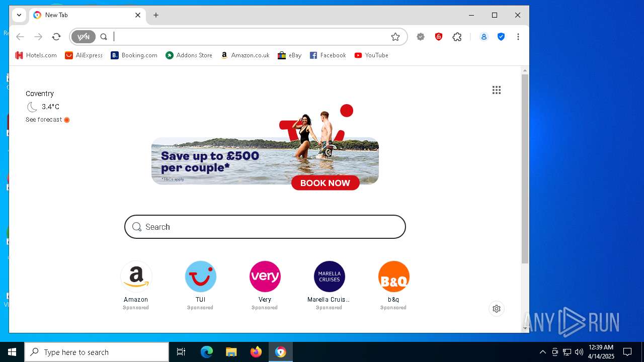644x362 pixels.
Task: Launch Firefox from the taskbar
Action: pyautogui.click(x=256, y=352)
